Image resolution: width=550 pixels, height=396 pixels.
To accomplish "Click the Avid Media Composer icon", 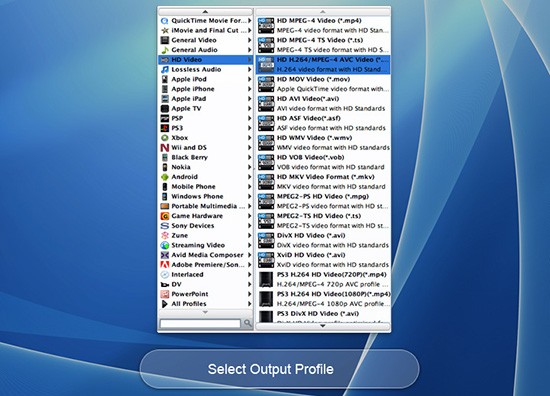I will tap(165, 255).
